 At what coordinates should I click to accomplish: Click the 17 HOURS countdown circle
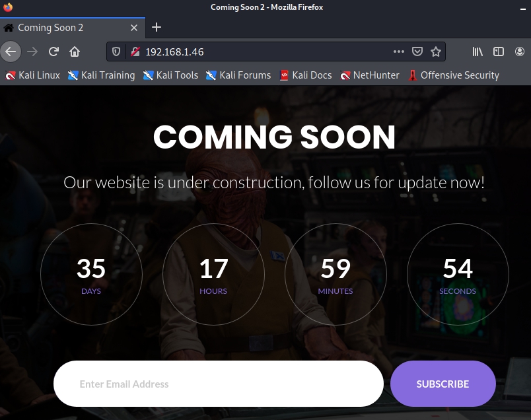click(213, 274)
